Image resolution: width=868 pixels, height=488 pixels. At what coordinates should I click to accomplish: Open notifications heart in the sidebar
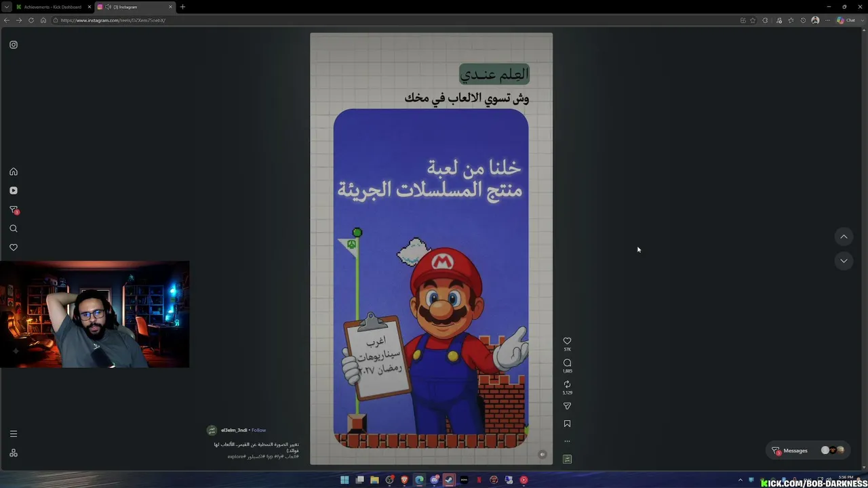tap(14, 247)
